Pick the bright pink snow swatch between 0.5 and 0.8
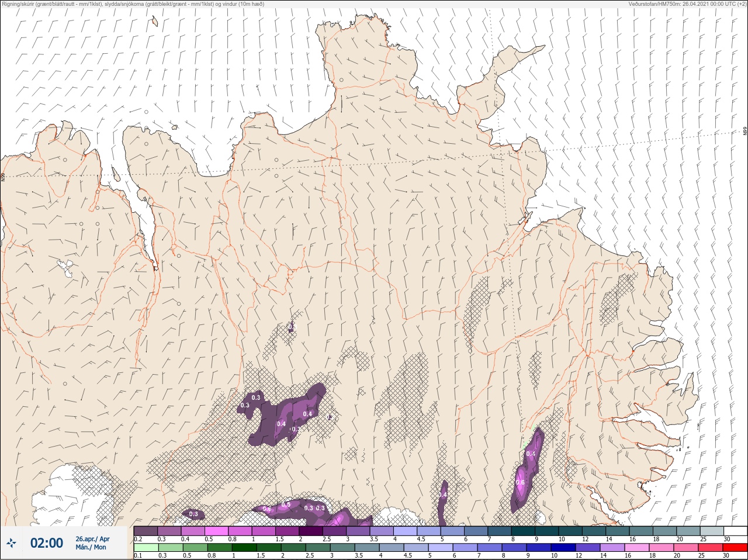 pyautogui.click(x=217, y=531)
